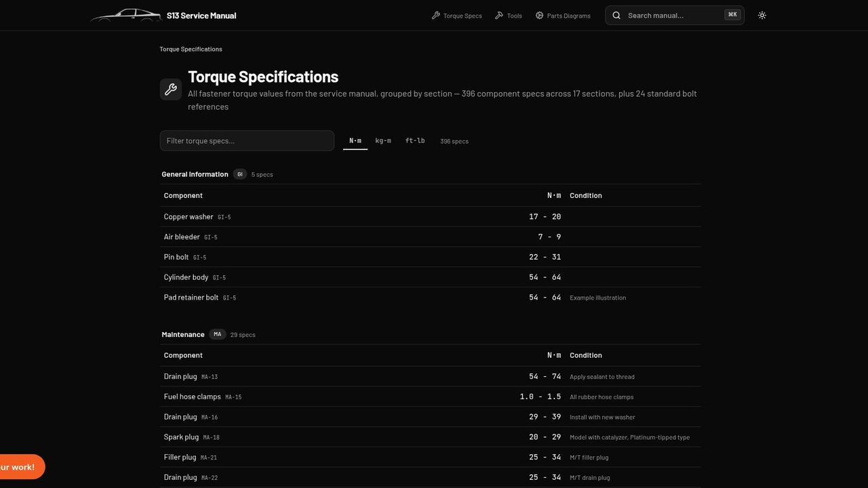Switch units to kg-m
This screenshot has height=488, width=868.
click(x=383, y=141)
